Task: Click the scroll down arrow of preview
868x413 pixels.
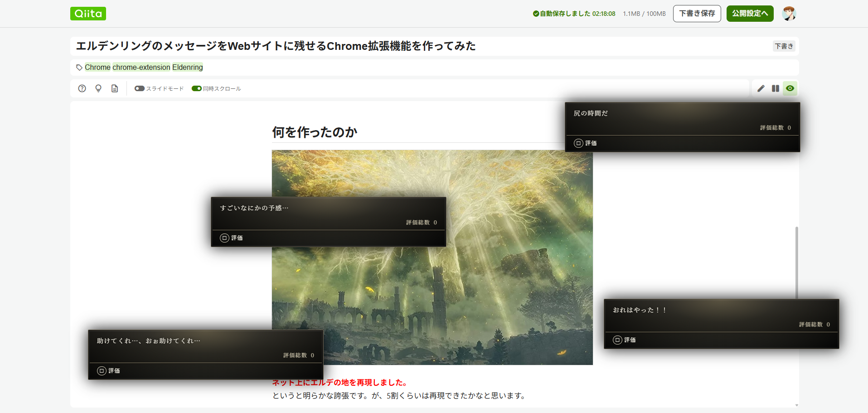Action: (x=797, y=405)
